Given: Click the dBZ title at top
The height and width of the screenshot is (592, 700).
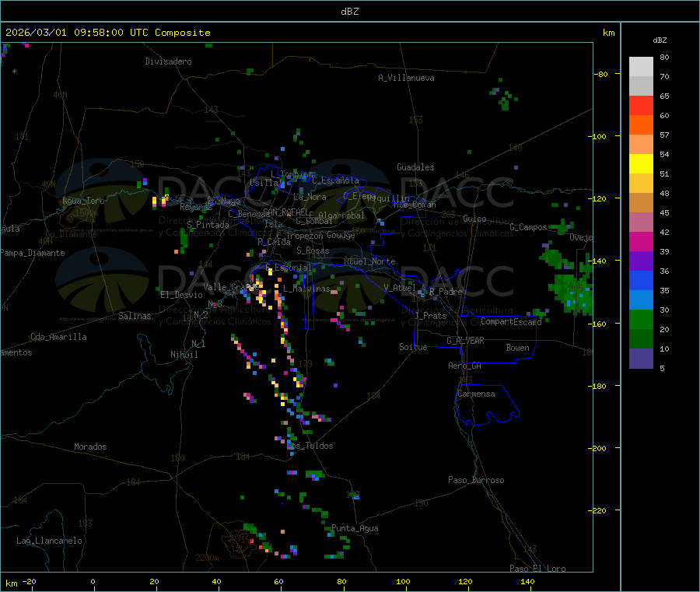Looking at the screenshot, I should pyautogui.click(x=349, y=12).
